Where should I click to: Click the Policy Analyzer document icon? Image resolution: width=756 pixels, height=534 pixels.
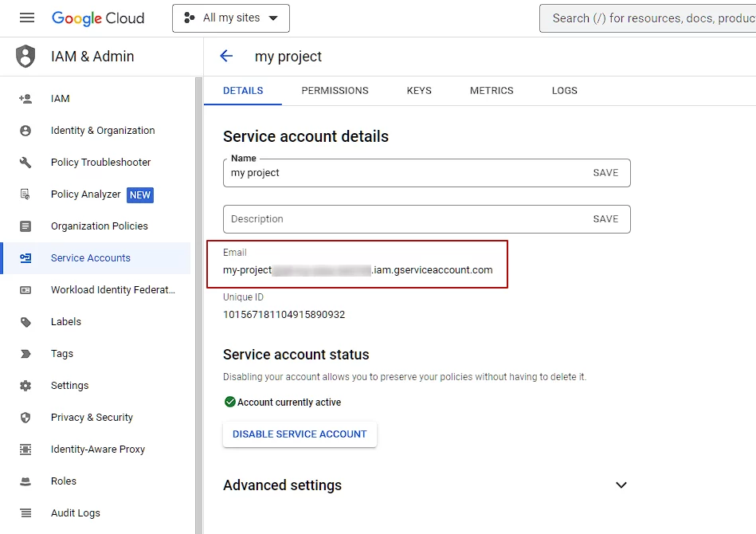[25, 194]
